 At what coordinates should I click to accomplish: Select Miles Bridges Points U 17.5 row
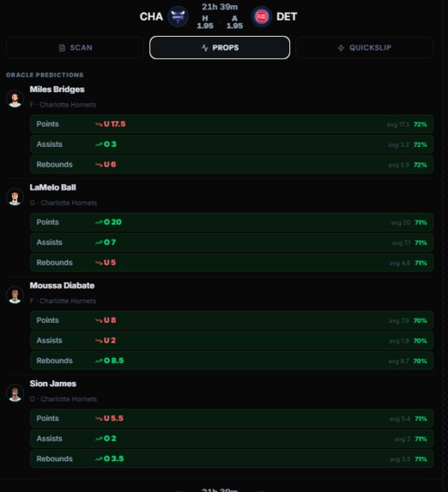[x=232, y=124]
